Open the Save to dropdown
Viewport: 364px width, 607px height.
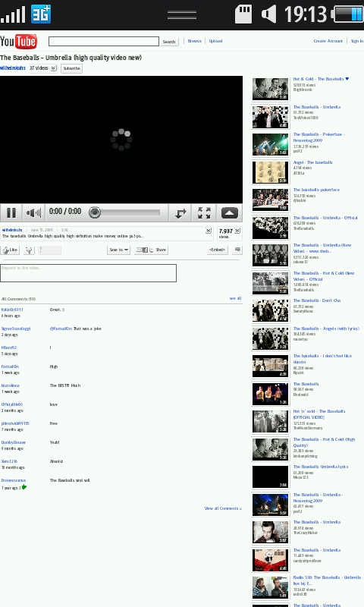click(x=119, y=250)
